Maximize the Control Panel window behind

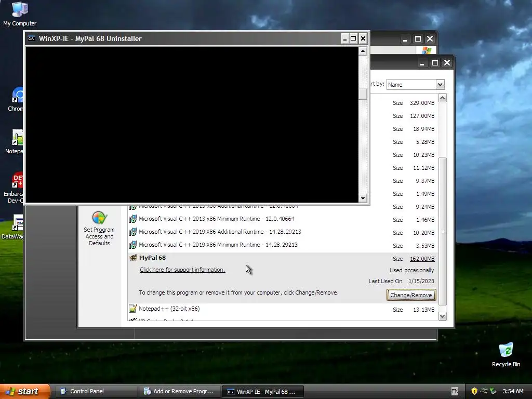tap(418, 39)
